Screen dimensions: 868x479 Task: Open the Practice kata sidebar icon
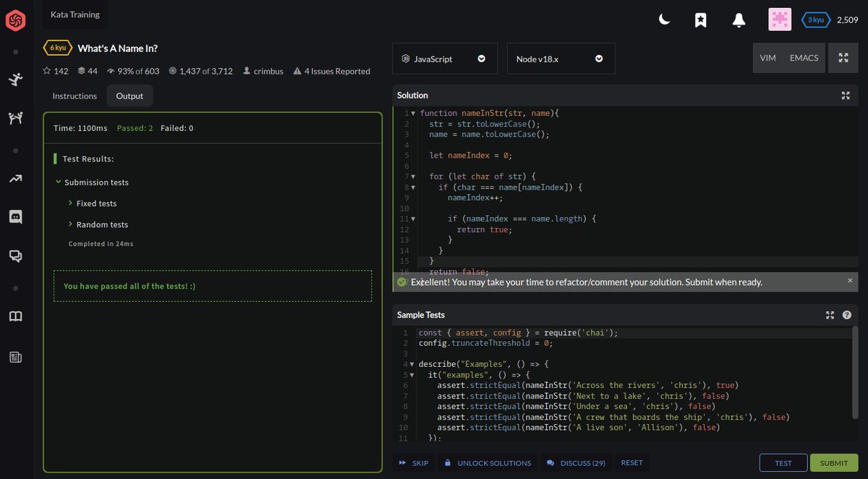15,80
